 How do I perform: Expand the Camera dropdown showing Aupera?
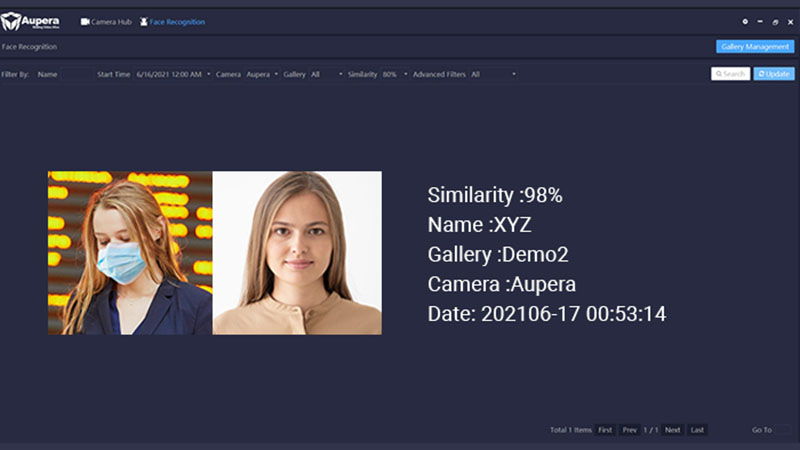point(262,74)
